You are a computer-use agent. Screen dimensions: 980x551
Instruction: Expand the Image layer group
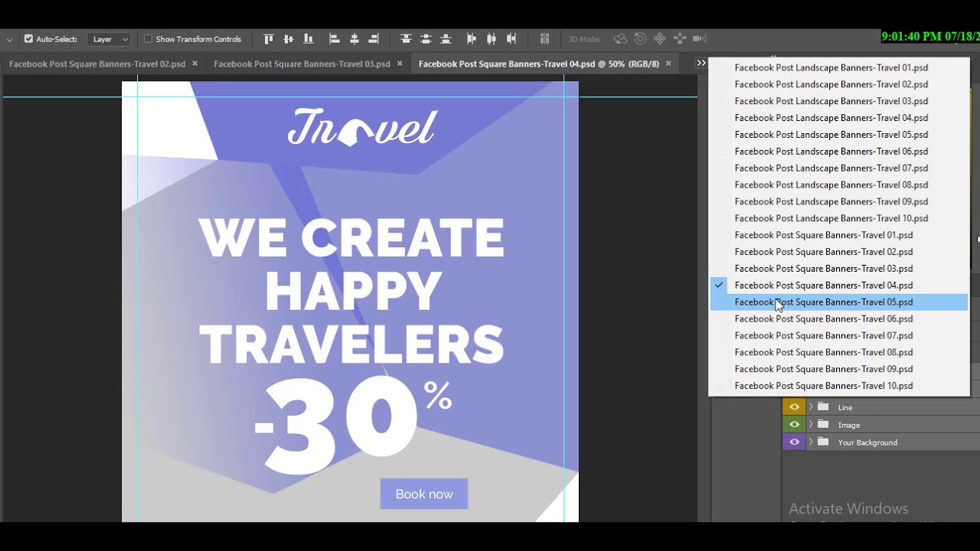coord(811,425)
